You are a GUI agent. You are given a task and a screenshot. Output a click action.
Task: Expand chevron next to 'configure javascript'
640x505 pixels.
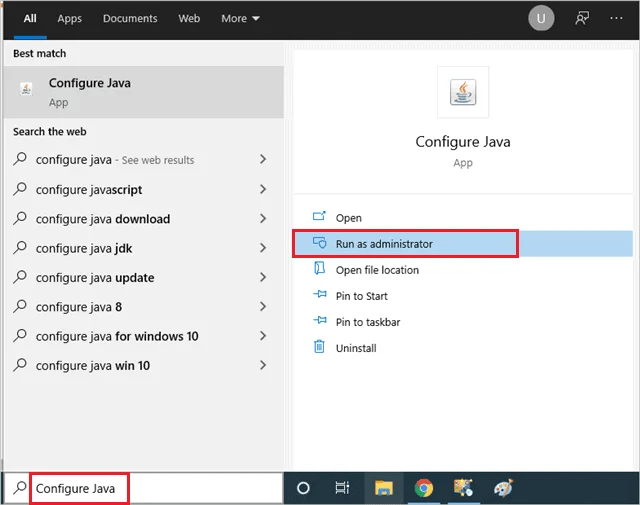click(263, 189)
